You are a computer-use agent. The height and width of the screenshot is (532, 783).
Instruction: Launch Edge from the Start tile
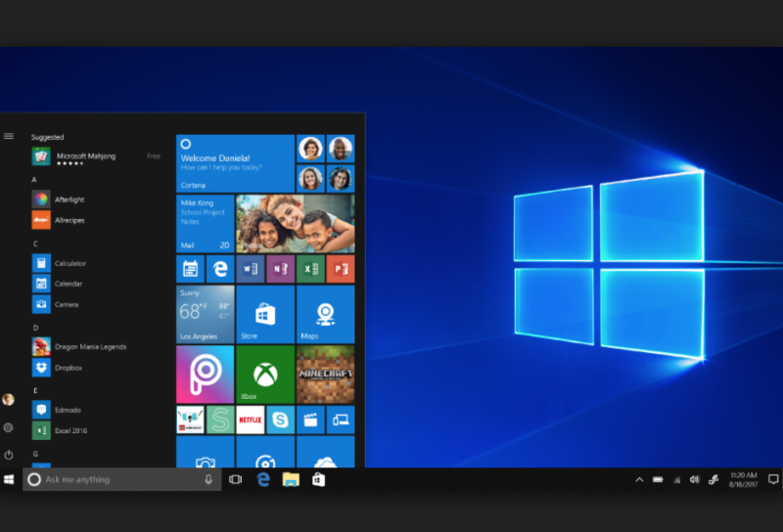(220, 269)
